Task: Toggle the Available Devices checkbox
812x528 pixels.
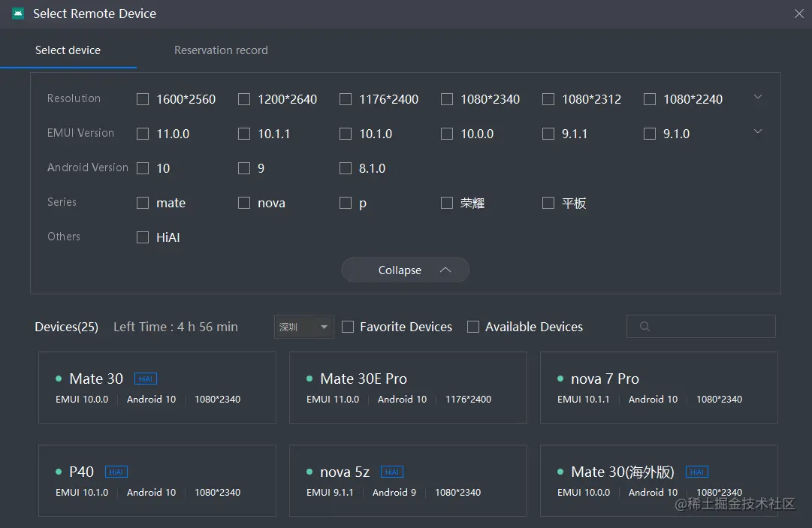Action: coord(473,327)
